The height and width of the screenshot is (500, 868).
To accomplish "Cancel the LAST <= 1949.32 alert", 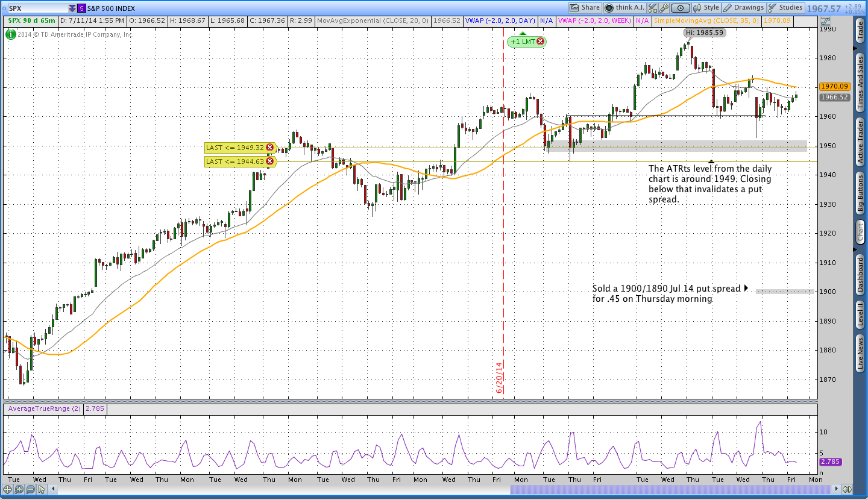I will tap(269, 147).
